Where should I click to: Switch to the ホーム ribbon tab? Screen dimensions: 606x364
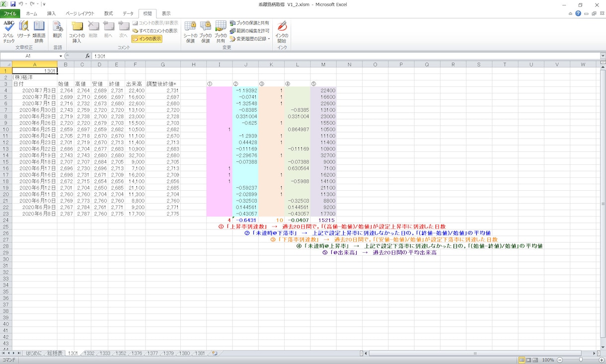click(31, 13)
